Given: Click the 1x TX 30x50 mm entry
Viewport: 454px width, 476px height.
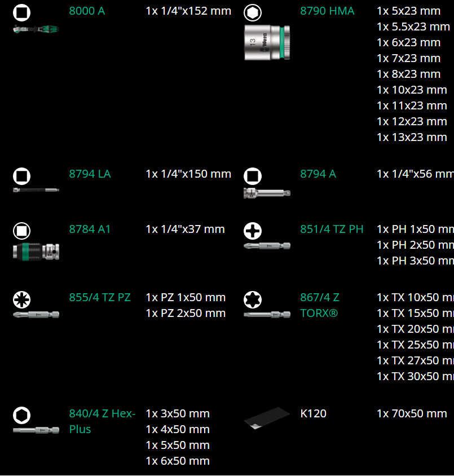Looking at the screenshot, I should (x=415, y=377).
